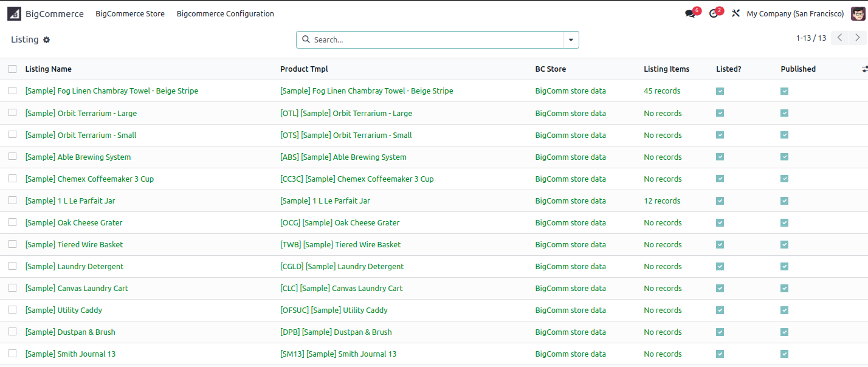Open listing named Tiered Wire Basket
Screen dimensions: 868x367
tap(74, 244)
